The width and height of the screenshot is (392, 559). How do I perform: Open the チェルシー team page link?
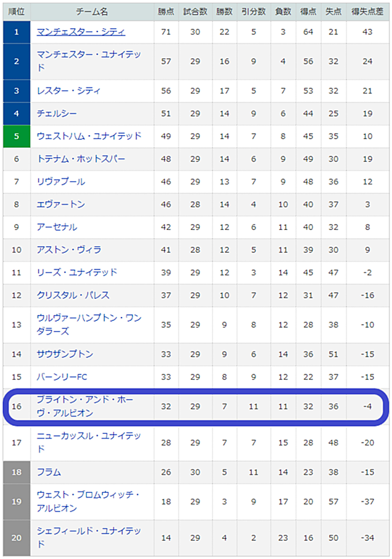57,114
